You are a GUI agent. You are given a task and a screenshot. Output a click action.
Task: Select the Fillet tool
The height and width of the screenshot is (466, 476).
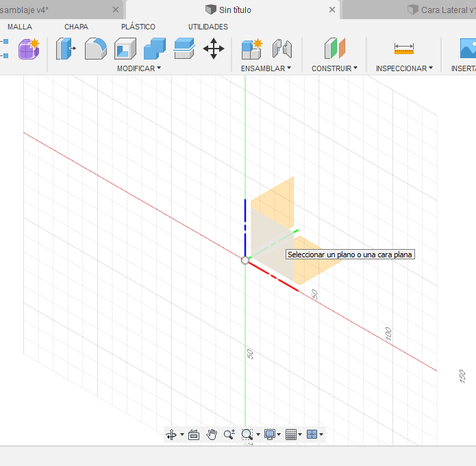pos(96,49)
